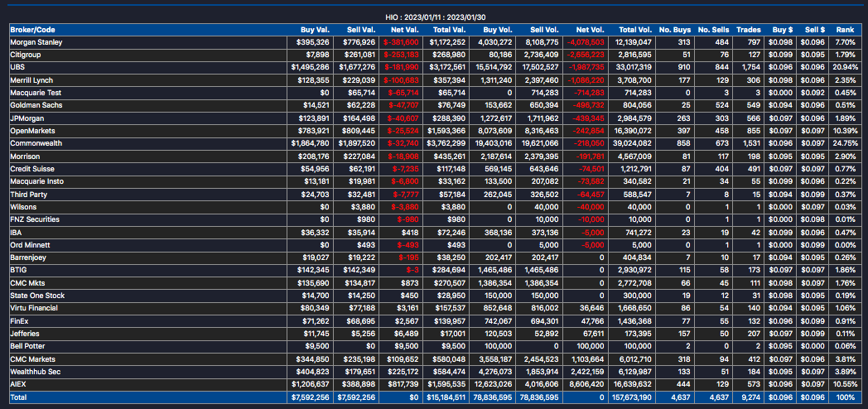
Task: Select the FNZ Securities broker name
Action: click(35, 219)
